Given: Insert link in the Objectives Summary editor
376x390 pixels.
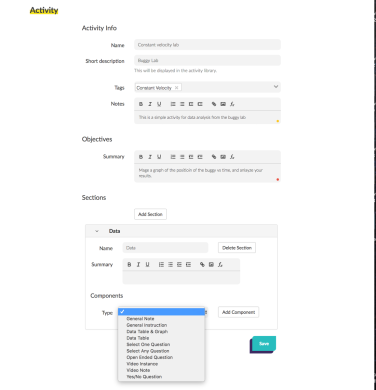Looking at the screenshot, I should click(214, 157).
